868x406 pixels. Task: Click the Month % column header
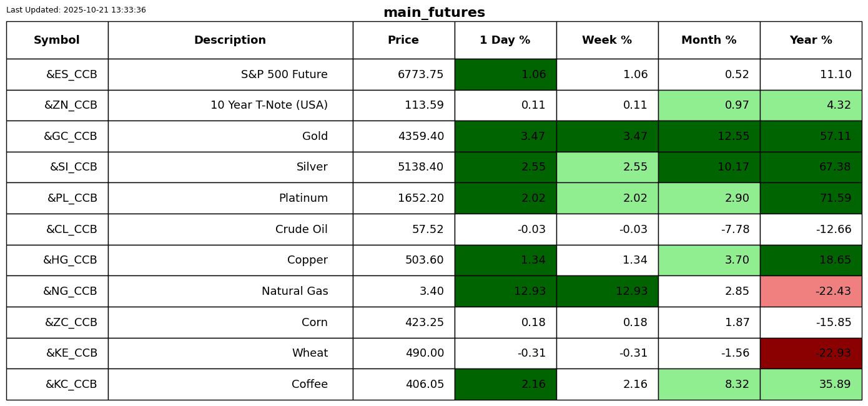coord(709,40)
